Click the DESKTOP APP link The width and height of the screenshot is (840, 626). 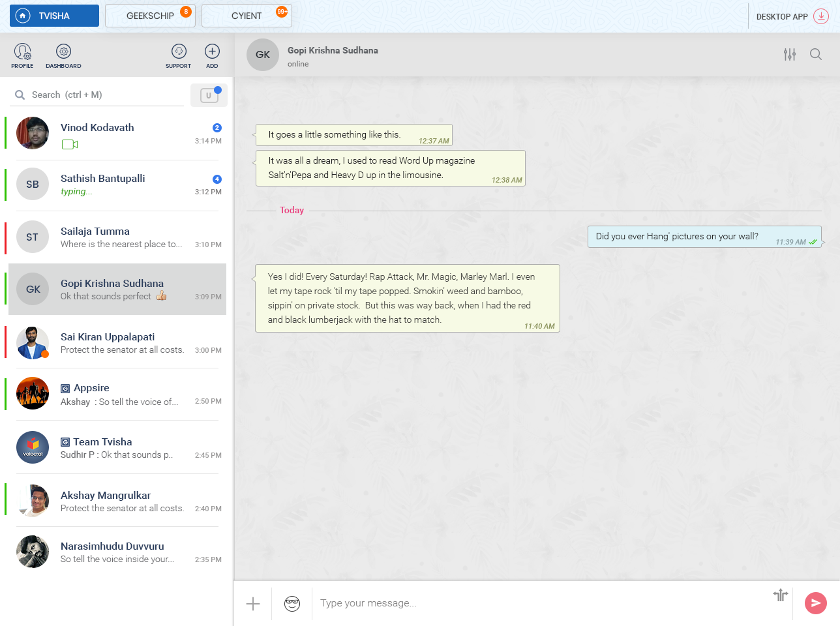point(782,17)
